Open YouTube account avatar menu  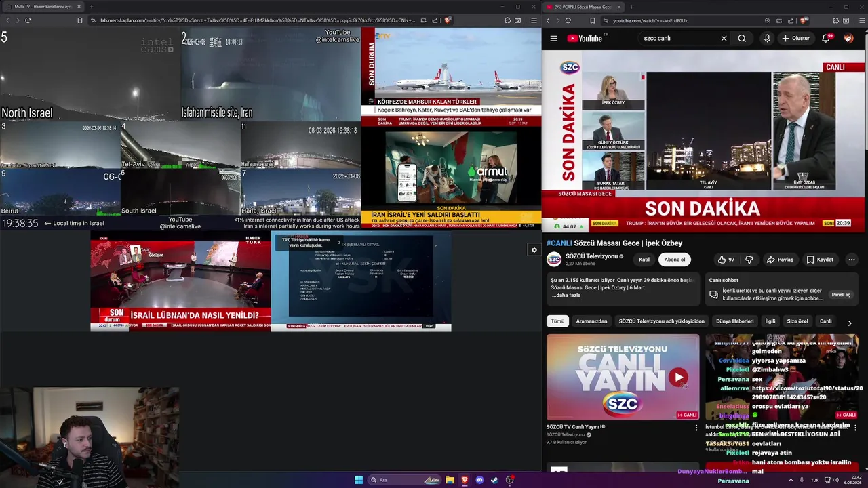pos(848,39)
